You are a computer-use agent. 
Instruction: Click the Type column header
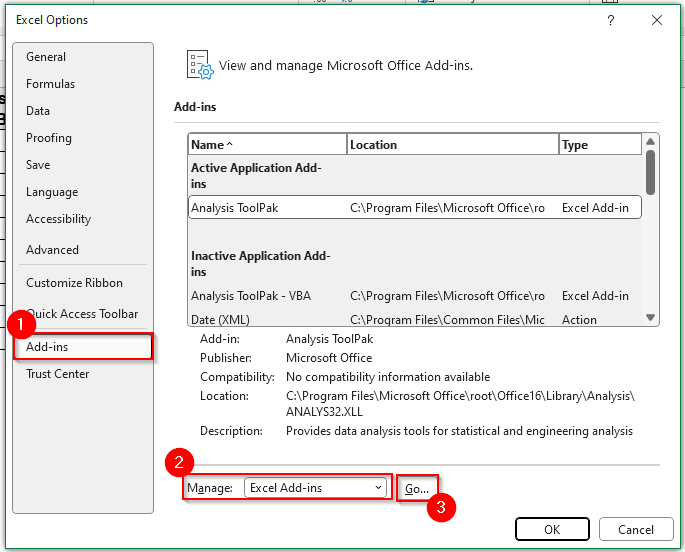point(599,145)
